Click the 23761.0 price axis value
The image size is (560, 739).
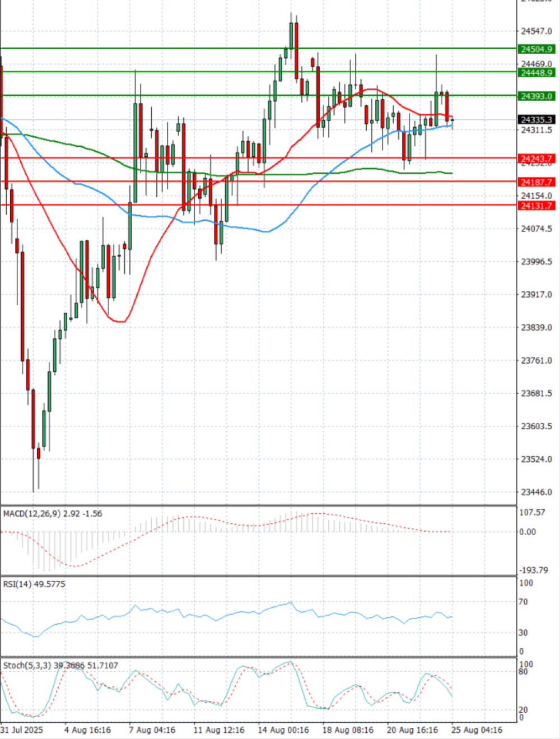click(536, 360)
